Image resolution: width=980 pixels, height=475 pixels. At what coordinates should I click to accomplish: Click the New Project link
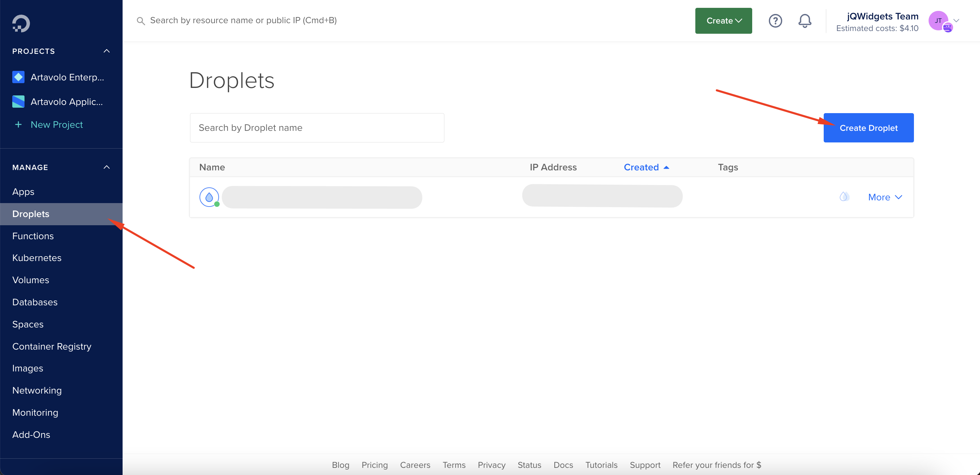57,124
